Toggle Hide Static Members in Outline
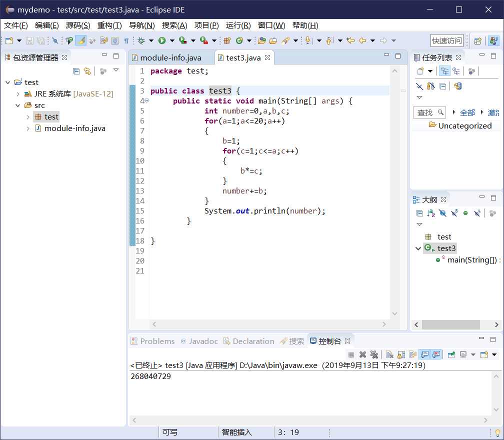Viewport: 504px width, 440px height. (454, 213)
